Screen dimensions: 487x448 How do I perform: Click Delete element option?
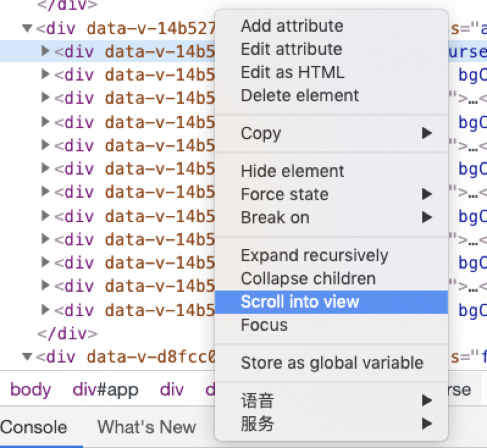click(300, 95)
